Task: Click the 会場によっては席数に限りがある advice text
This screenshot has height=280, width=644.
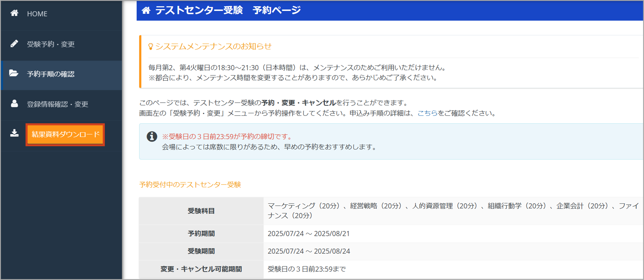Action: 269,147
